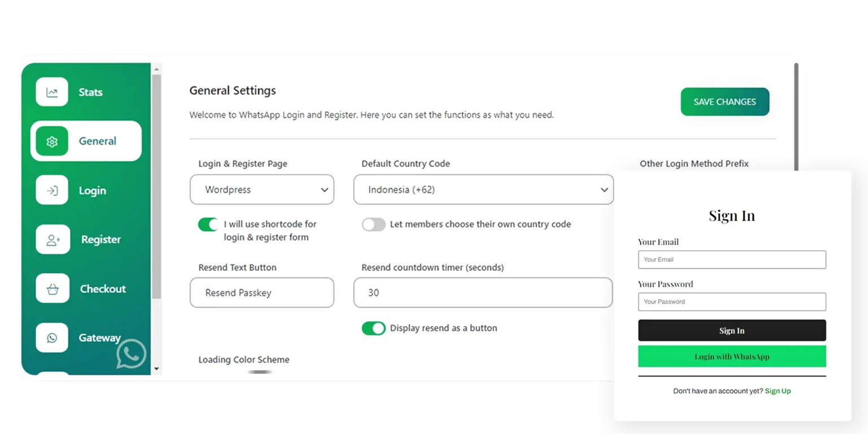
Task: Open the Default Country Code dropdown
Action: click(483, 190)
